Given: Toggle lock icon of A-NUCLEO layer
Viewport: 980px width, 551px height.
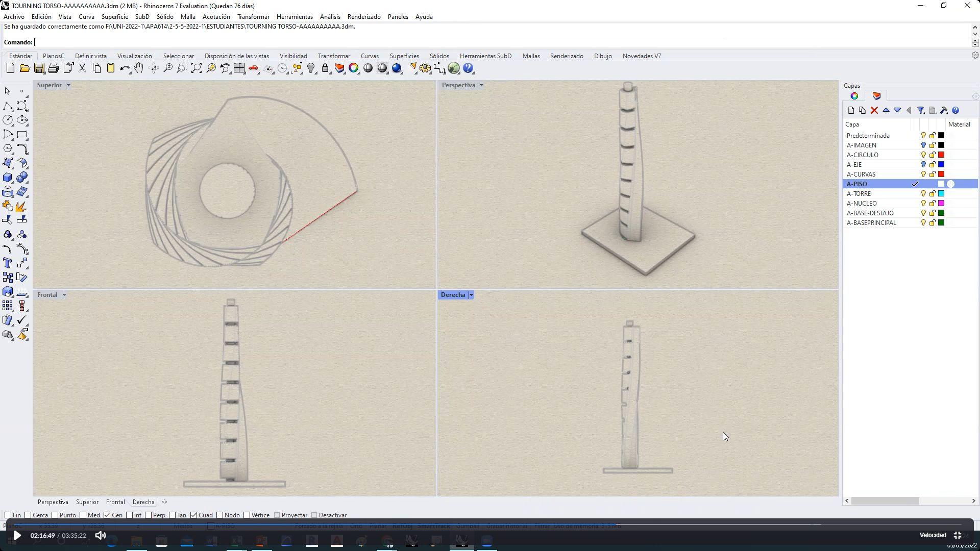Looking at the screenshot, I should 933,204.
